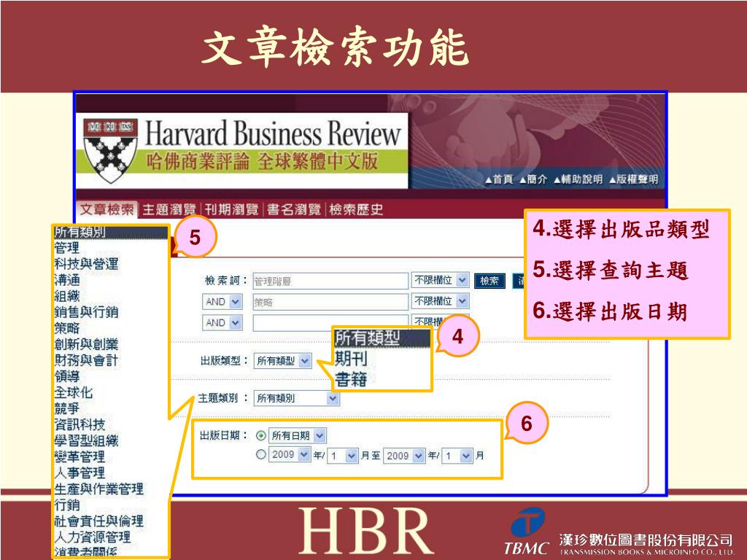Open the second AND operator dropdown
747x560 pixels.
[222, 322]
